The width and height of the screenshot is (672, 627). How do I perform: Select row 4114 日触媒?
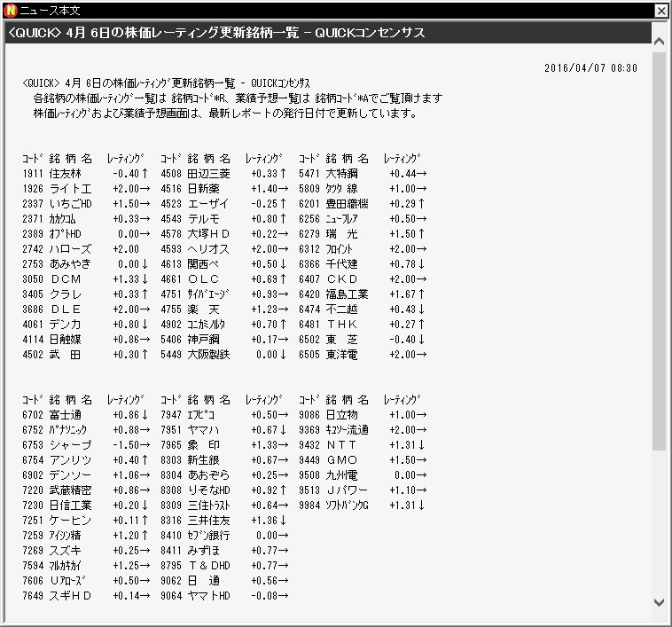point(86,340)
